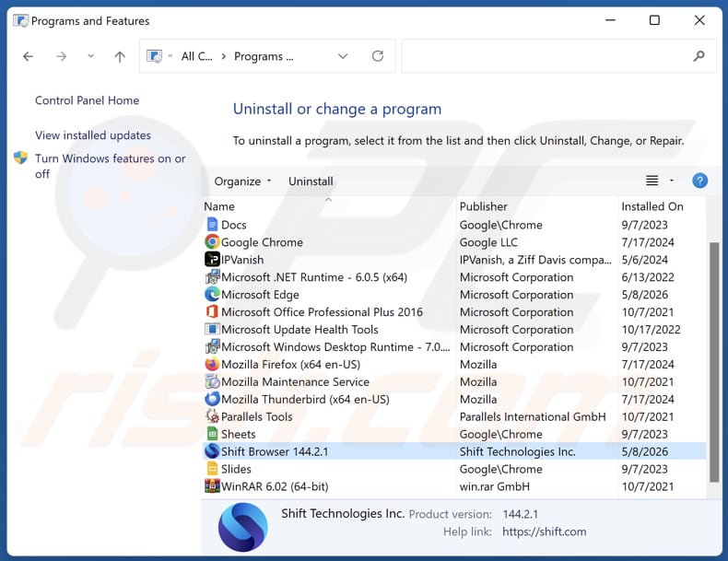Open View installed updates link
The height and width of the screenshot is (561, 728).
[x=93, y=135]
